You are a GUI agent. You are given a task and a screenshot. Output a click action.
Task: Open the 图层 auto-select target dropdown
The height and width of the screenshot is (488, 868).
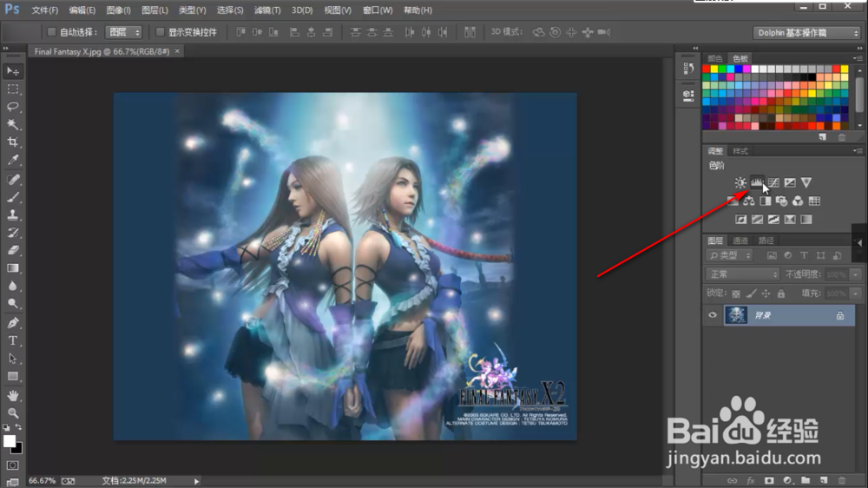point(123,32)
